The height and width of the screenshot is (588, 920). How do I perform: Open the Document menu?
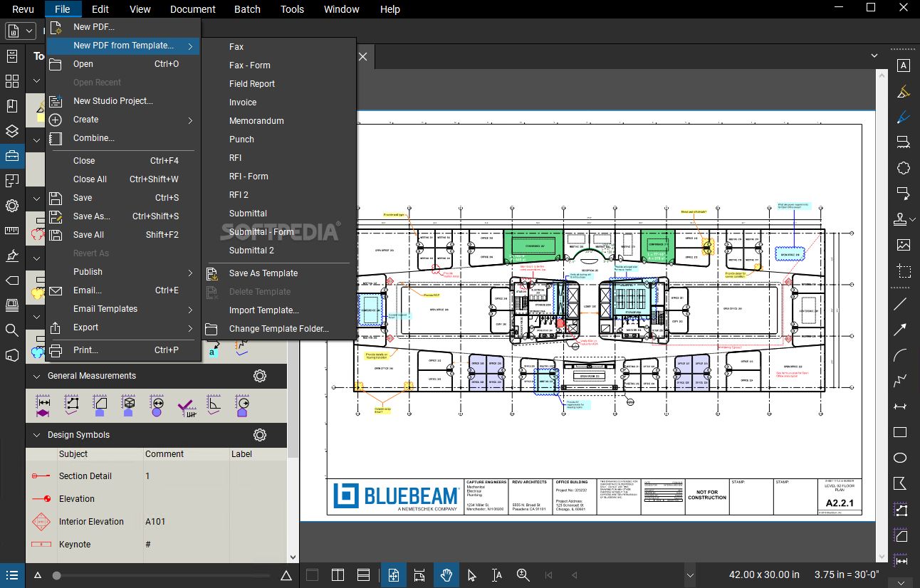coord(193,9)
